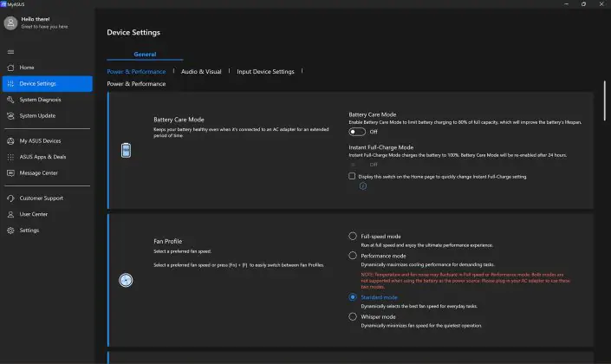Click the 'Hello there!' greeting text
The width and height of the screenshot is (611, 364).
(x=36, y=19)
